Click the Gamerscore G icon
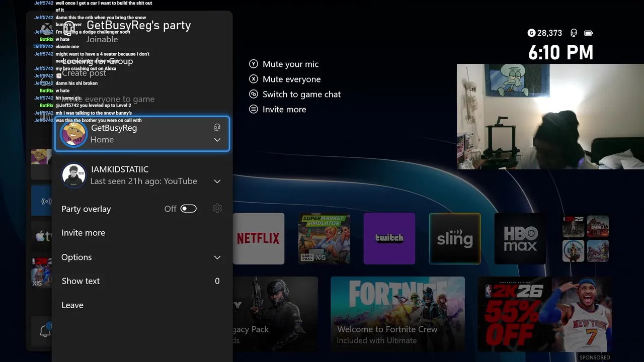The image size is (644, 362). click(531, 33)
